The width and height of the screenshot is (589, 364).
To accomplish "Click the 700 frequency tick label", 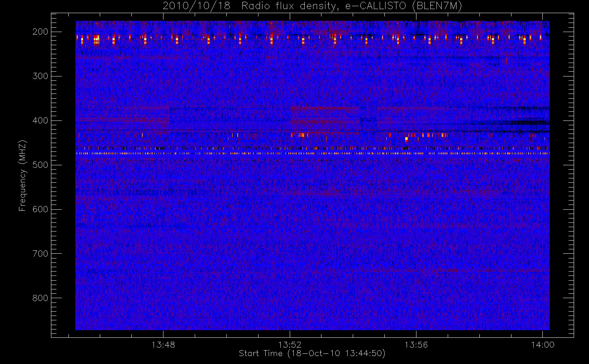I will point(40,254).
